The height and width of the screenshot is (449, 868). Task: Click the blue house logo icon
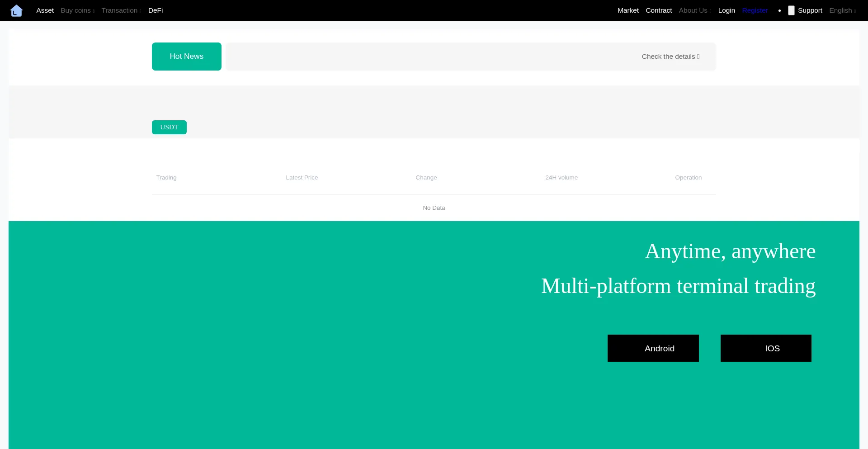coord(16,10)
